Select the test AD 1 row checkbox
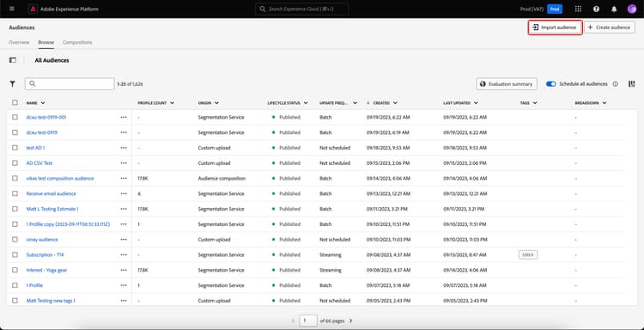This screenshot has height=330, width=644. 15,148
